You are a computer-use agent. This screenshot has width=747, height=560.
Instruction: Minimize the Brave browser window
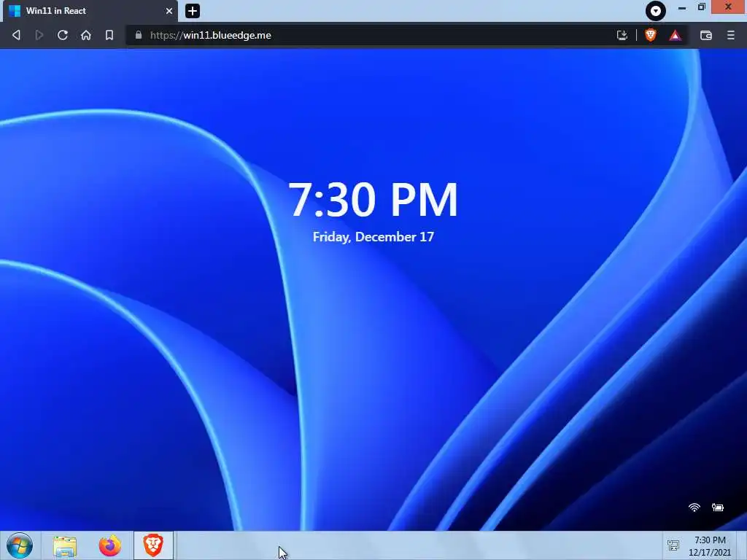[682, 7]
